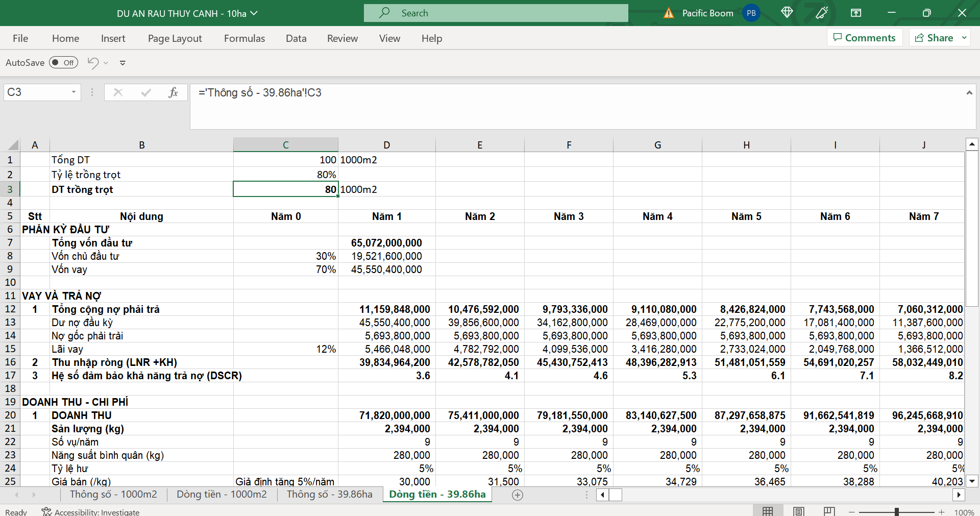Expand the formula bar chevron
The image size is (980, 516).
pyautogui.click(x=969, y=93)
